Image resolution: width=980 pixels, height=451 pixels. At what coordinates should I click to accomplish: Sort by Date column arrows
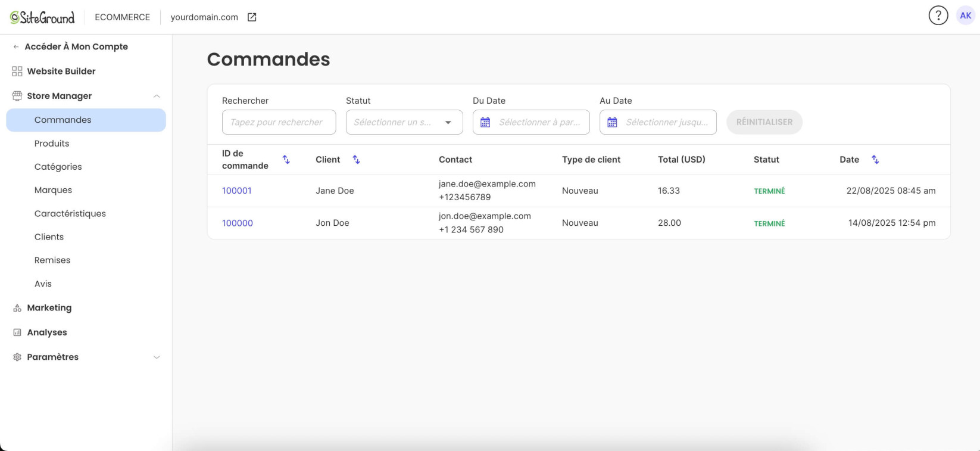(875, 160)
